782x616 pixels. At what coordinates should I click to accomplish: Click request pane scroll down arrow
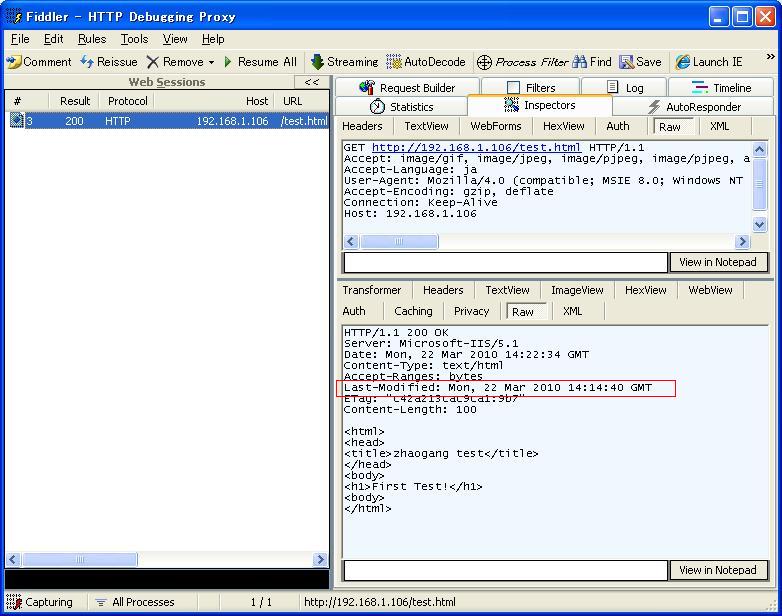(x=760, y=224)
